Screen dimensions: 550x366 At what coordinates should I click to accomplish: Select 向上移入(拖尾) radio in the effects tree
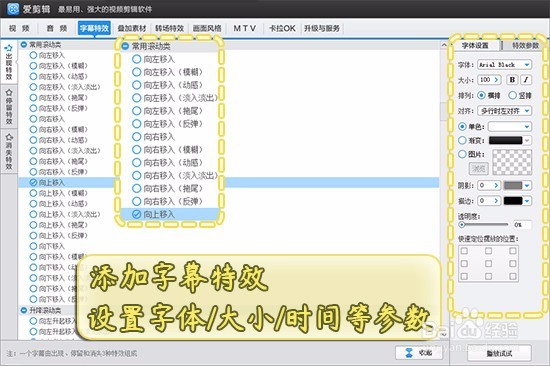click(33, 225)
